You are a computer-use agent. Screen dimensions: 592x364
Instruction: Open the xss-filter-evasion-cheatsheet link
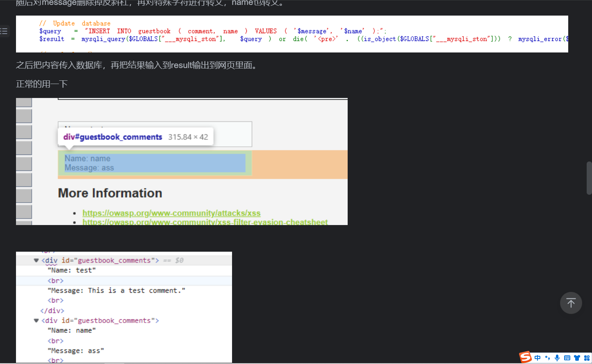205,222
